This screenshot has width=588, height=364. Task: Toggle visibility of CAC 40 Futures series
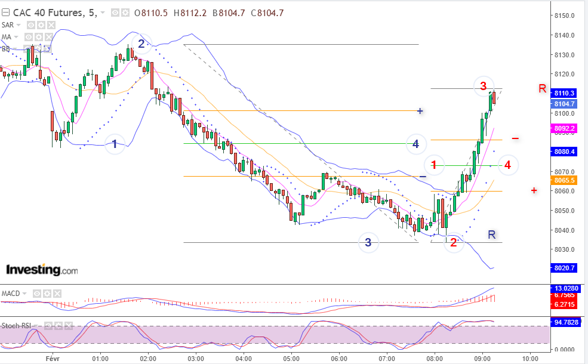click(115, 13)
